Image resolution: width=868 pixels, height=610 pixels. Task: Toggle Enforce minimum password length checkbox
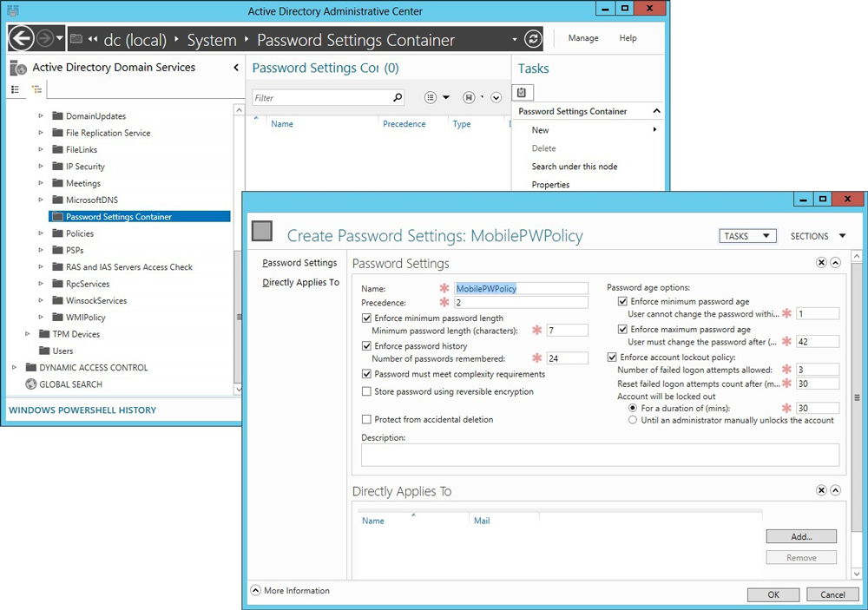[366, 318]
